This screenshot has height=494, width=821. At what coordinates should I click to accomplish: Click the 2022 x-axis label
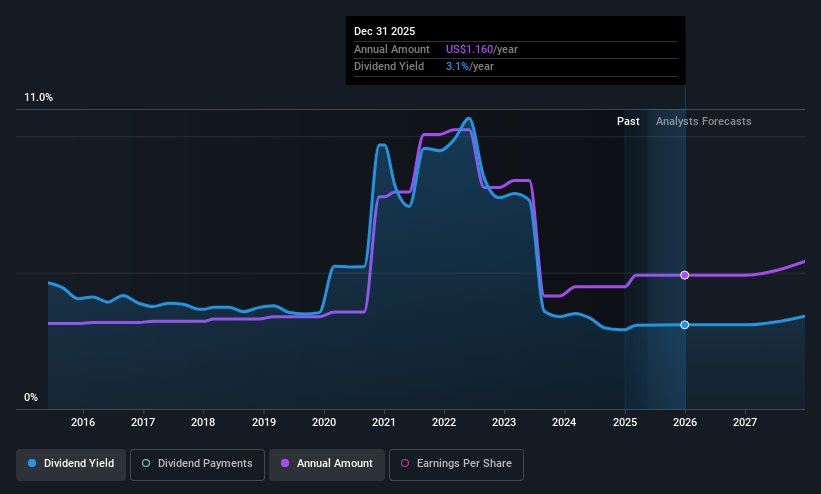click(444, 422)
